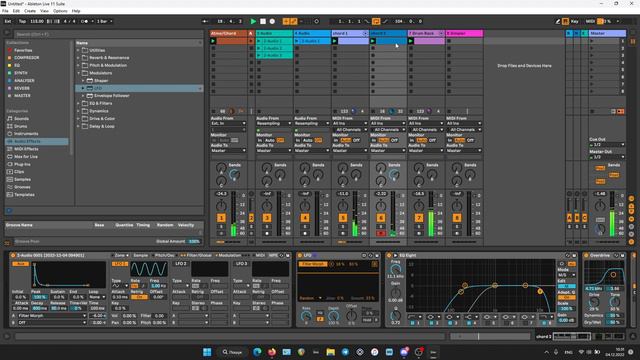Viewport: 640px width, 360px height.
Task: Toggle the EQ Eight device activator
Action: [x=389, y=256]
